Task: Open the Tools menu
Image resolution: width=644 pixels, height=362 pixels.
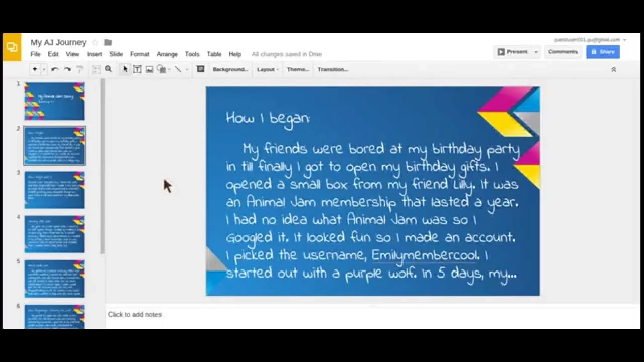Action: tap(192, 54)
